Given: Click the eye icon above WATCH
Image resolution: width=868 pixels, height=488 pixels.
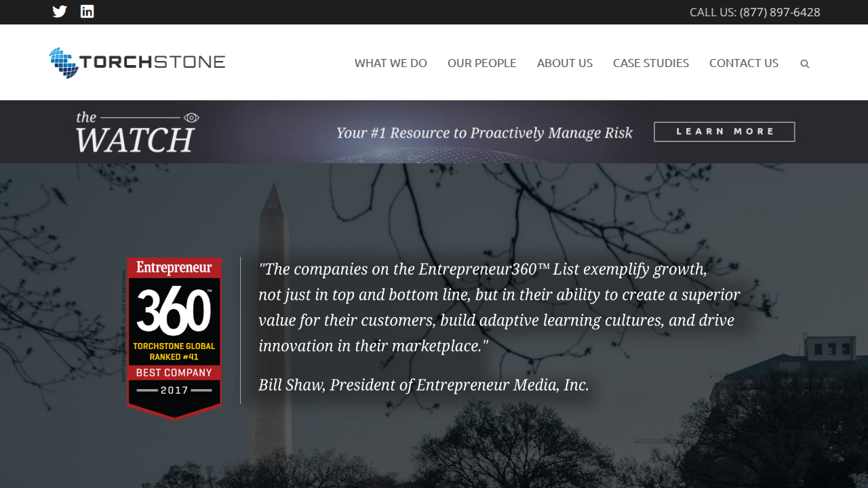Looking at the screenshot, I should (192, 117).
